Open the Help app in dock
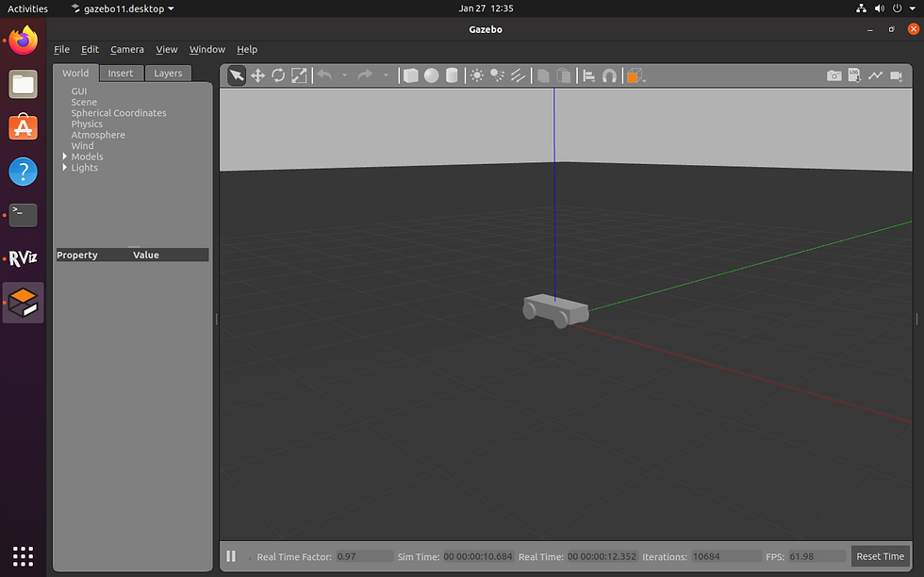This screenshot has width=924, height=577. [23, 172]
